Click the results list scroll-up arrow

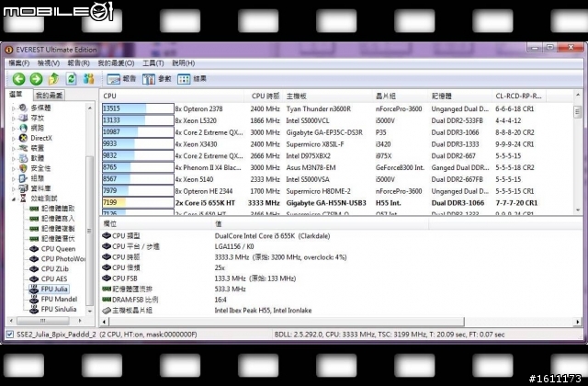[578, 95]
